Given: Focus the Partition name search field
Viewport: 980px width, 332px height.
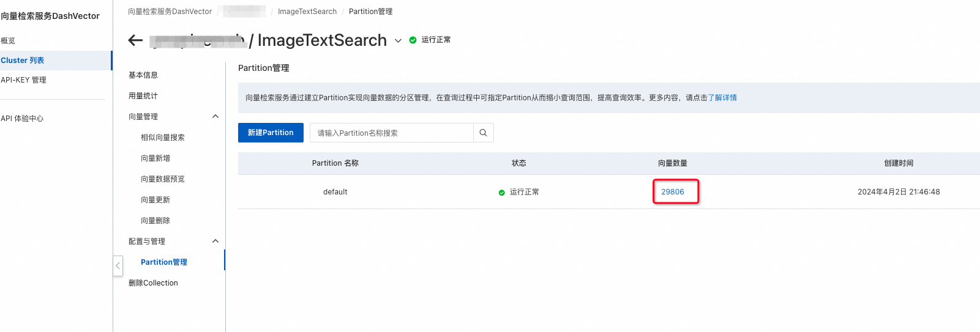Looking at the screenshot, I should coord(392,133).
